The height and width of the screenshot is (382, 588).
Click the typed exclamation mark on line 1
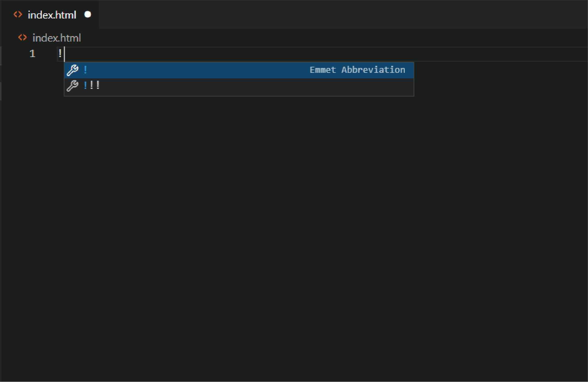[x=60, y=53]
